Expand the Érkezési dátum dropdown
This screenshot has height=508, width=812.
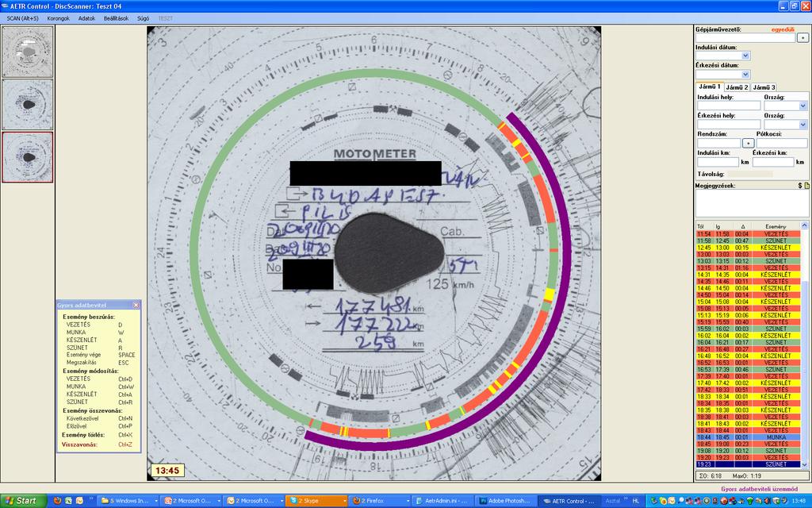pos(745,74)
